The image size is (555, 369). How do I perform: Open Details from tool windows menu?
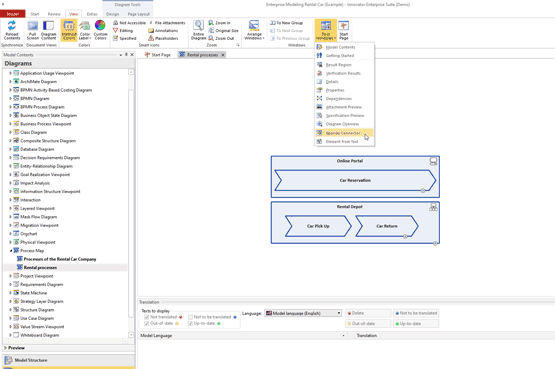pos(344,82)
